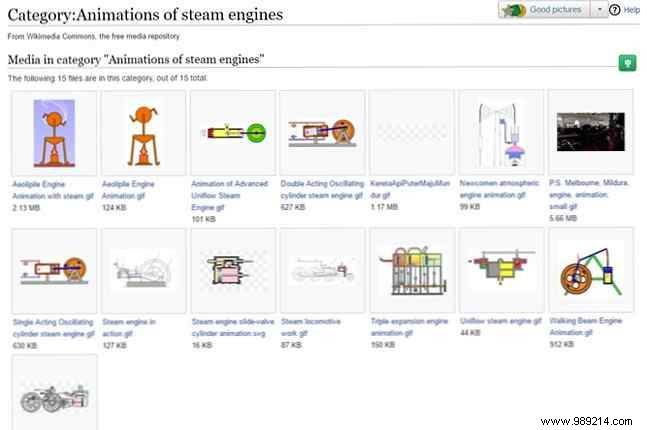Open Aeolipile Engine Animation with steam thumbnail
The image size is (647, 430).
point(53,133)
